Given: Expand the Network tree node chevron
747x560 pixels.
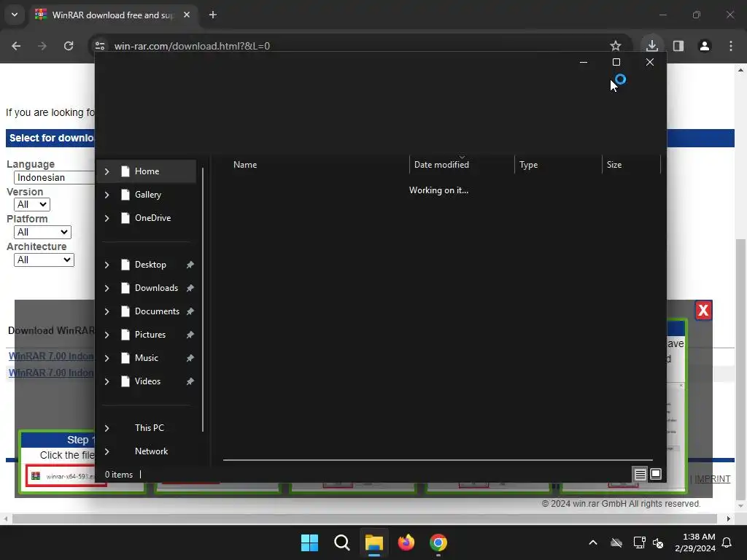Looking at the screenshot, I should click(x=107, y=451).
